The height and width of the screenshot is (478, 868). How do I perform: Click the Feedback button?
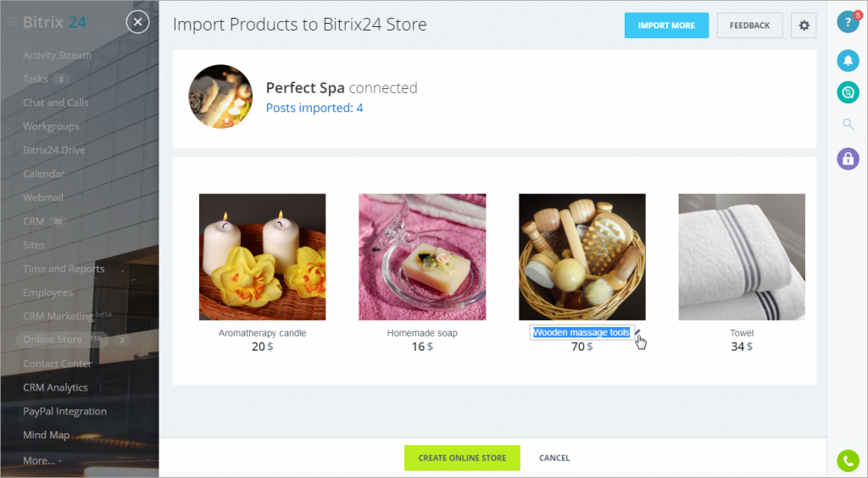pos(749,25)
